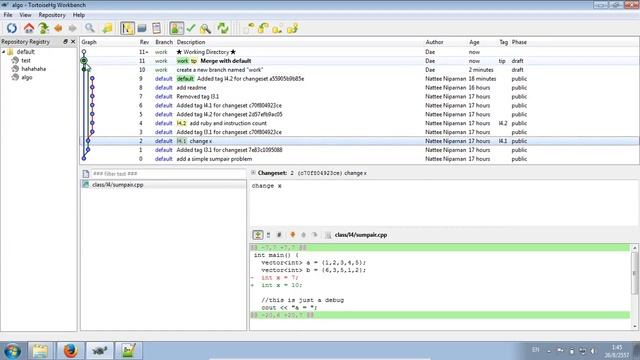This screenshot has width=640, height=360.
Task: Click the Branch column header
Action: (x=164, y=42)
